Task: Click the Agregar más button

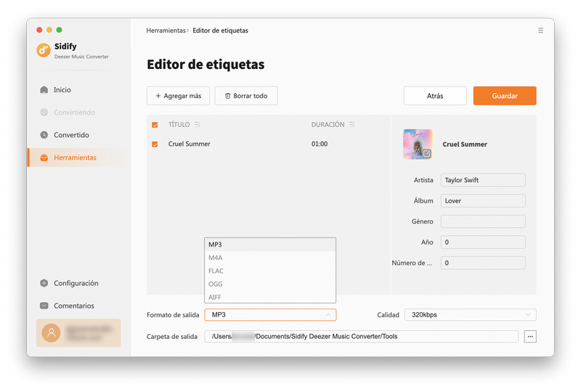Action: [x=178, y=96]
